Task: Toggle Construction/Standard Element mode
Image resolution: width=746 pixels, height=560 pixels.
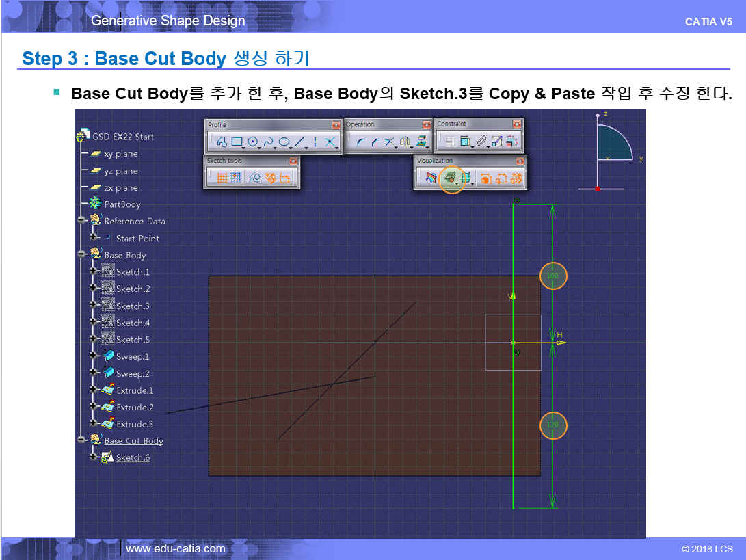Action: (x=254, y=178)
